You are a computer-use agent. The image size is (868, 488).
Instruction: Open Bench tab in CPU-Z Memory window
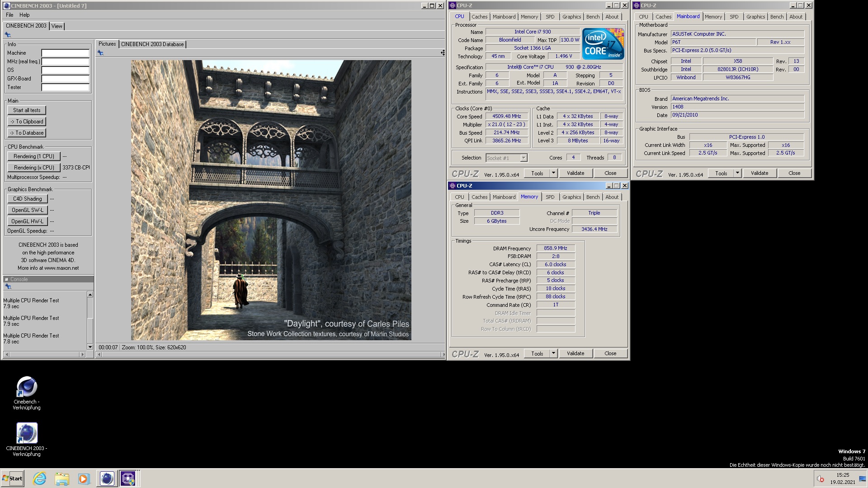[593, 197]
